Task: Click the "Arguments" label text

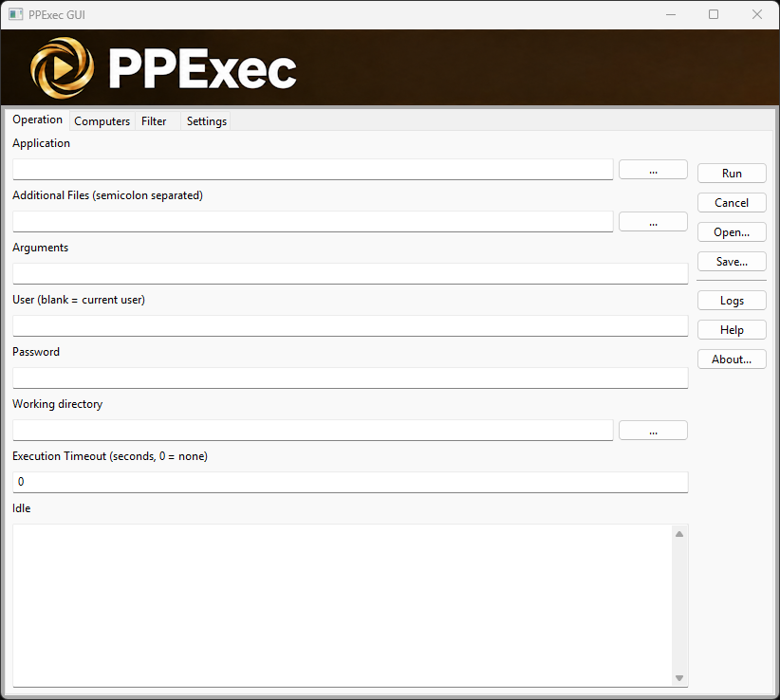Action: pos(40,248)
